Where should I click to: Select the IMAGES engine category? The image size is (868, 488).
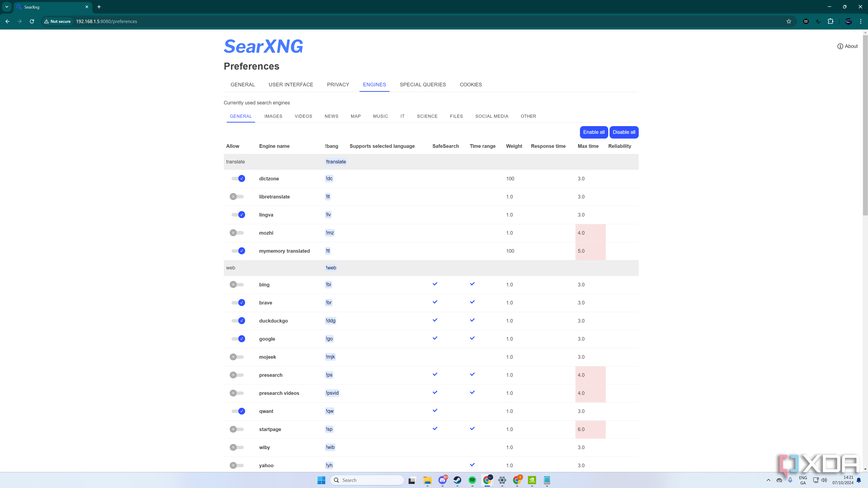click(273, 116)
